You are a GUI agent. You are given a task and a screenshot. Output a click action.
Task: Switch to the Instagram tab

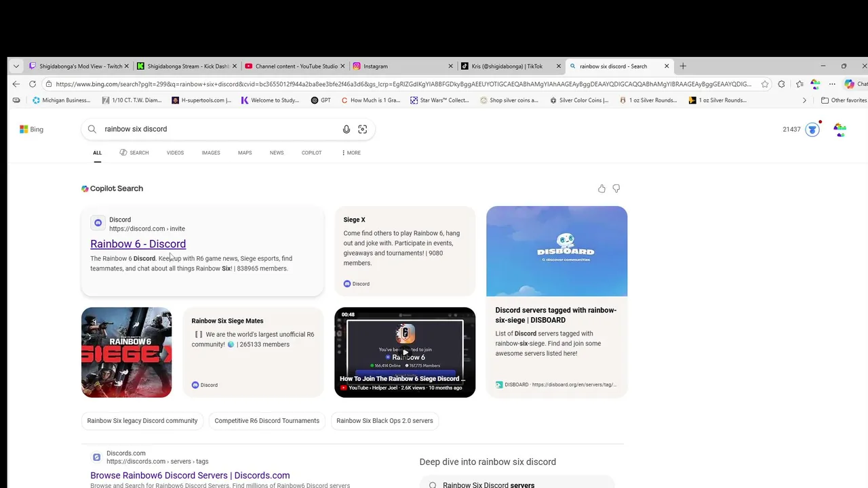pos(402,66)
